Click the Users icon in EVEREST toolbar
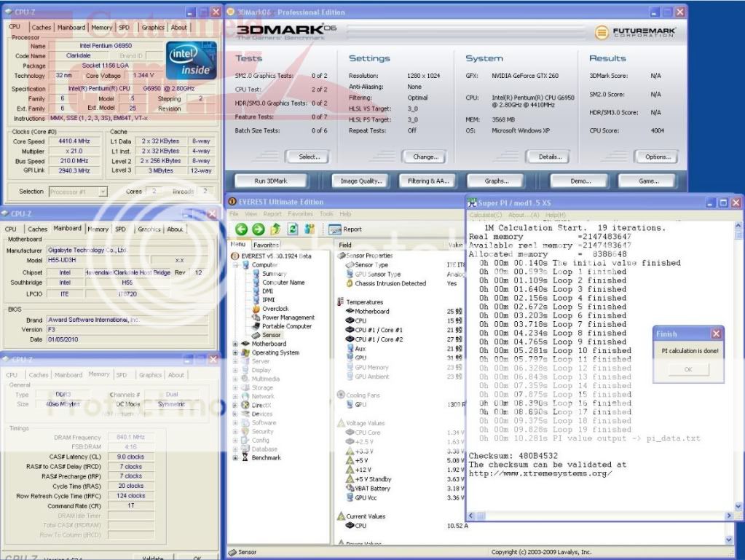Viewport: 745px width, 560px height. (311, 229)
